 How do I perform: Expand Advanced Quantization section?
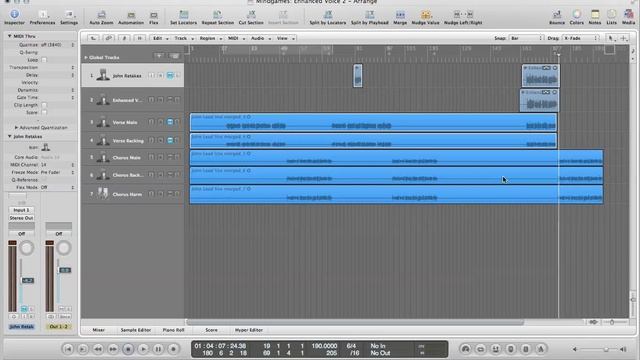pyautogui.click(x=16, y=127)
